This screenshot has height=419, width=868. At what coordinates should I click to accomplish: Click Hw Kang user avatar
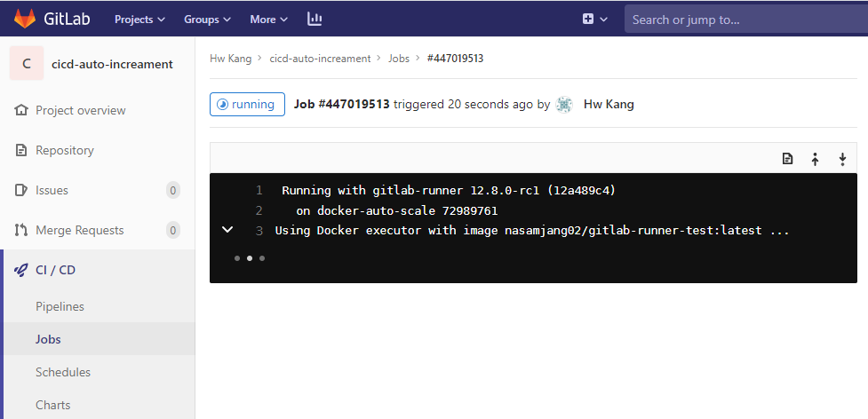(x=563, y=104)
